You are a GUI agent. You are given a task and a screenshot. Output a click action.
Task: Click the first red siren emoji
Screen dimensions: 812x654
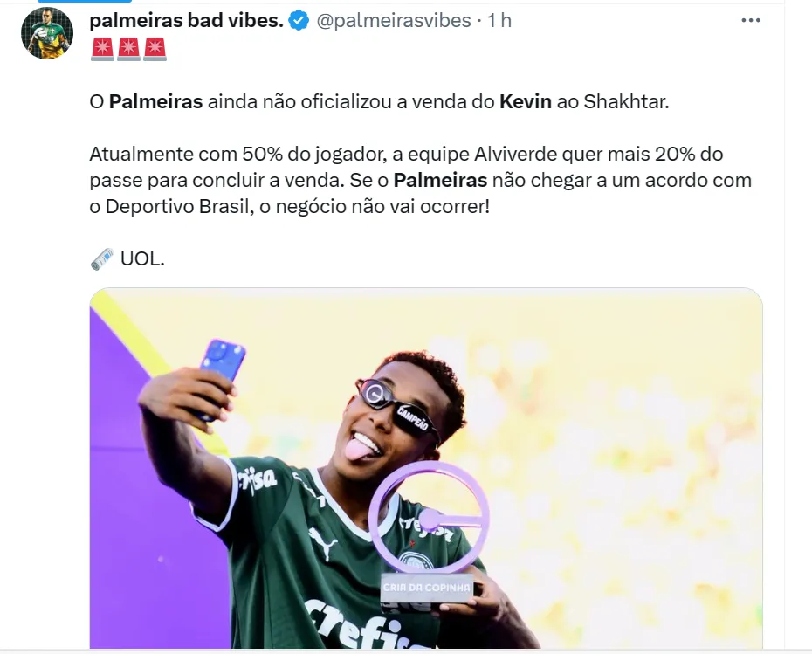click(102, 49)
